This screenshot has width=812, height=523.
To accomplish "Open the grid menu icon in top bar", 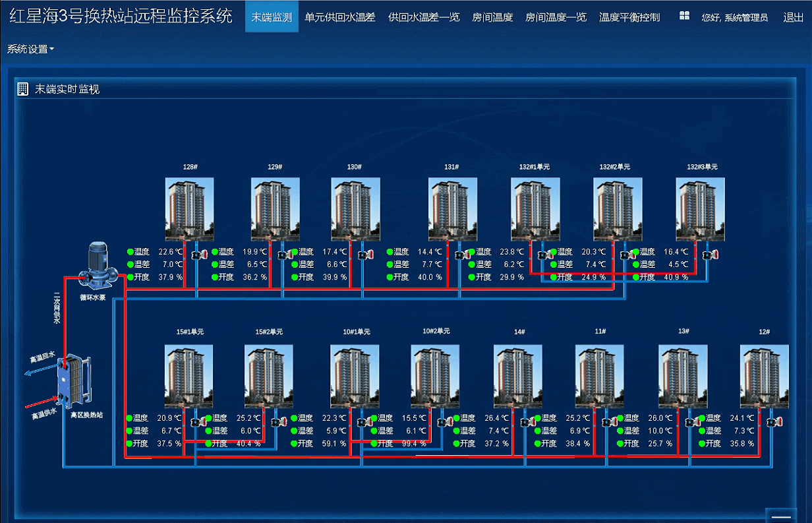I will click(684, 16).
